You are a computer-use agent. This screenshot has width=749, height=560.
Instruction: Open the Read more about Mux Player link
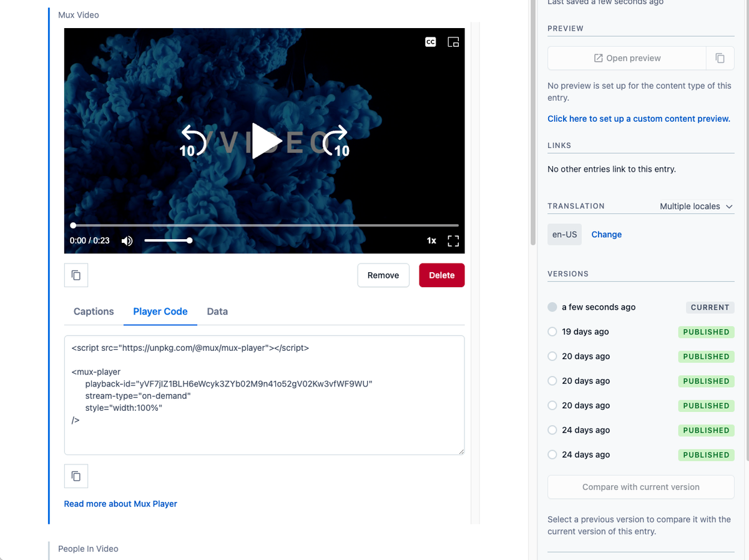[x=120, y=504]
